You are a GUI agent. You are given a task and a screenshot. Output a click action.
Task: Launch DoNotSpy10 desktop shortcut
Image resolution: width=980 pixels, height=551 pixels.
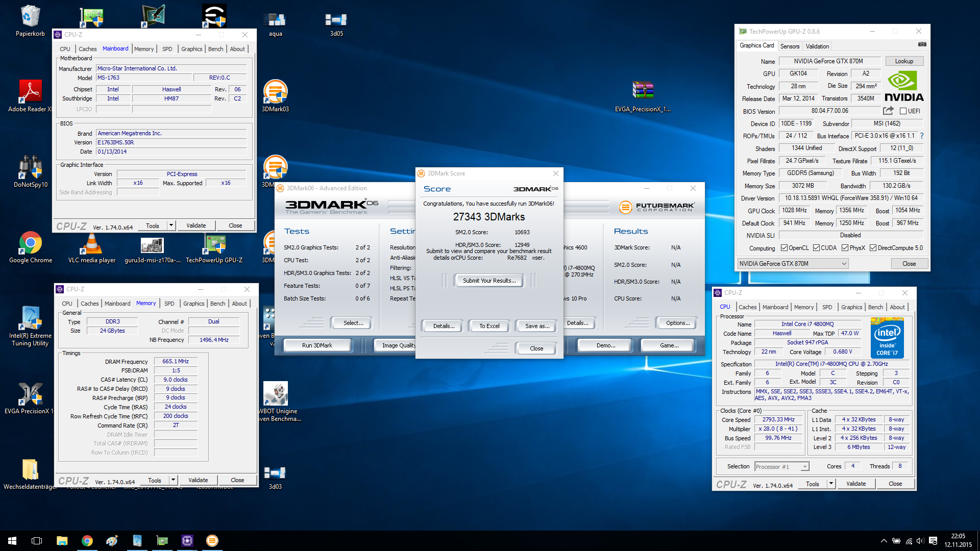click(x=30, y=171)
